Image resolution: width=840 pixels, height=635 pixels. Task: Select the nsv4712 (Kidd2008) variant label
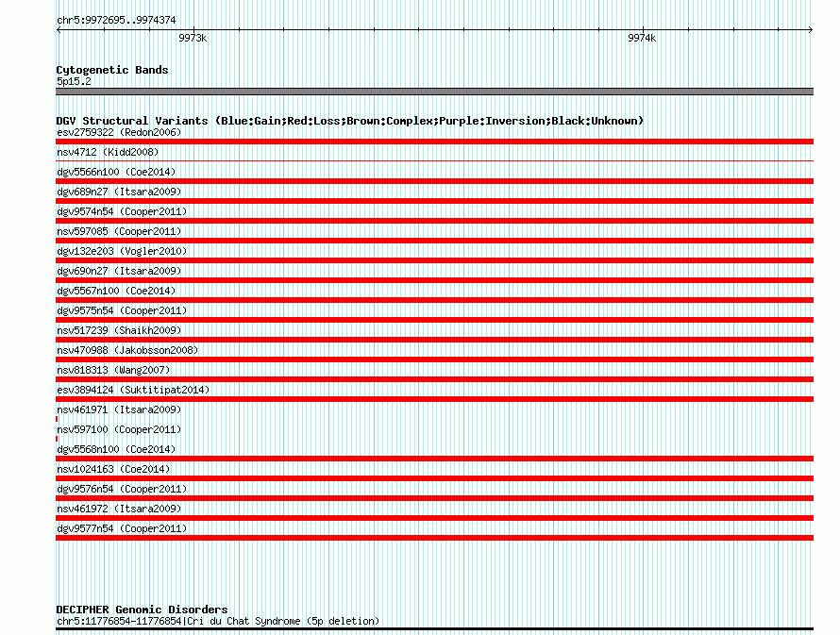(108, 152)
